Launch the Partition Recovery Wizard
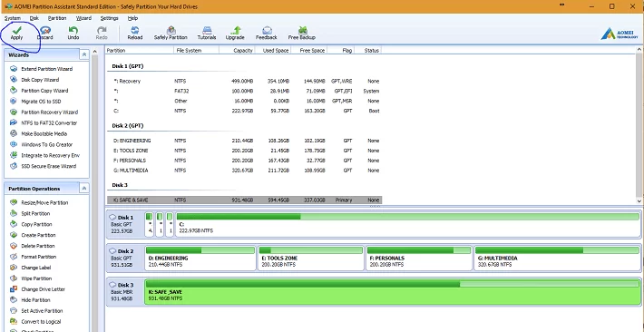 49,112
